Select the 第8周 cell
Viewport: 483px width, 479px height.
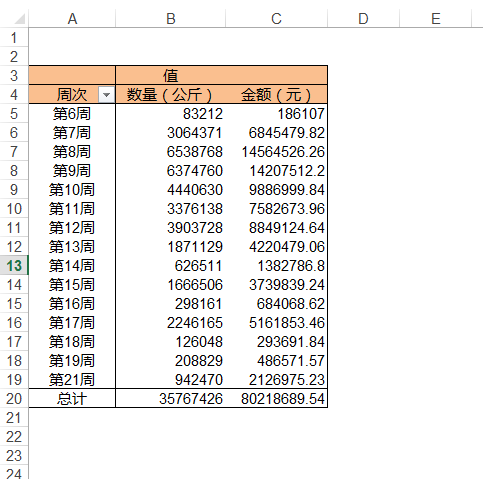pyautogui.click(x=72, y=152)
